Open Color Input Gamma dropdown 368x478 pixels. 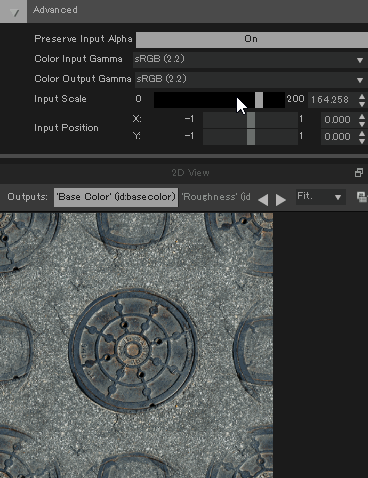250,60
